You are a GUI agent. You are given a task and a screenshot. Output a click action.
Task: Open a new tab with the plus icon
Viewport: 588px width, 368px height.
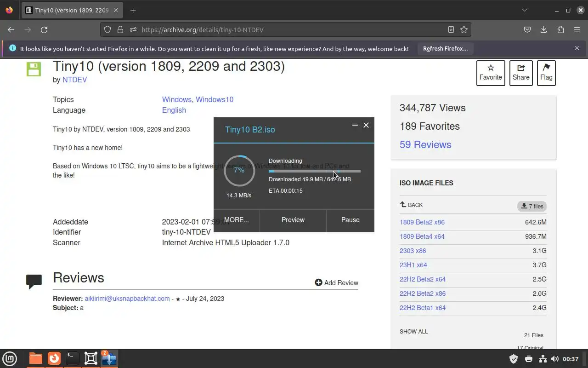tap(133, 10)
